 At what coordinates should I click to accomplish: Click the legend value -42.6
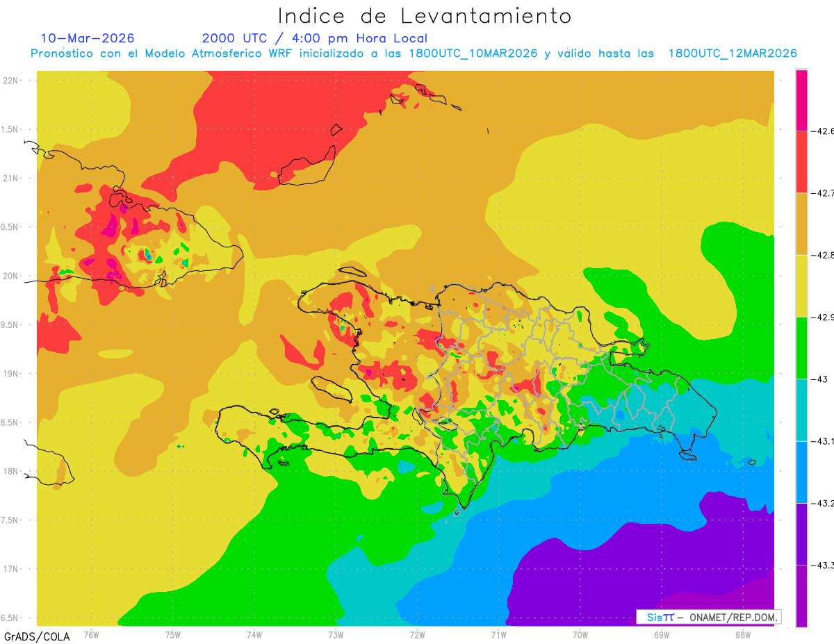coord(822,131)
